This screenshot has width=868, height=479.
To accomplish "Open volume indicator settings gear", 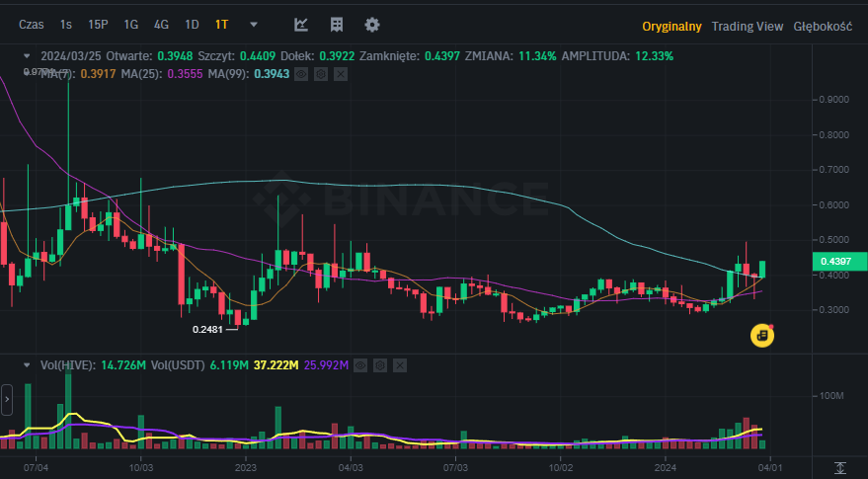I will [380, 365].
